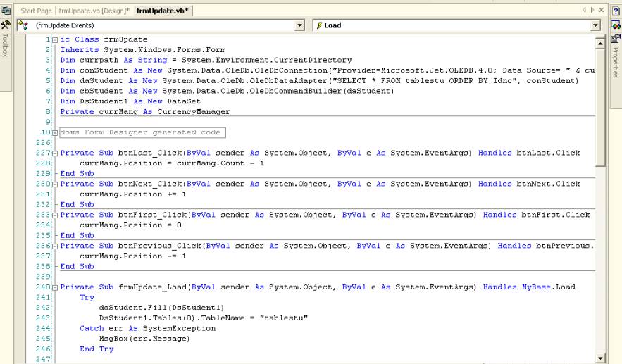Collapse the btnNext_Click sub at line 230
Screen dimensions: 622x364
55,184
